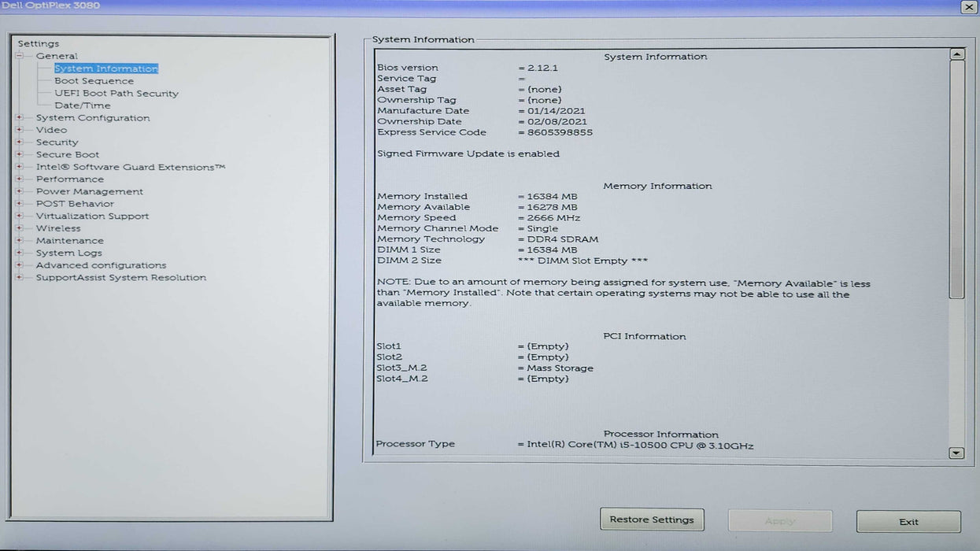
Task: Click the Settings tree root label
Action: (39, 43)
